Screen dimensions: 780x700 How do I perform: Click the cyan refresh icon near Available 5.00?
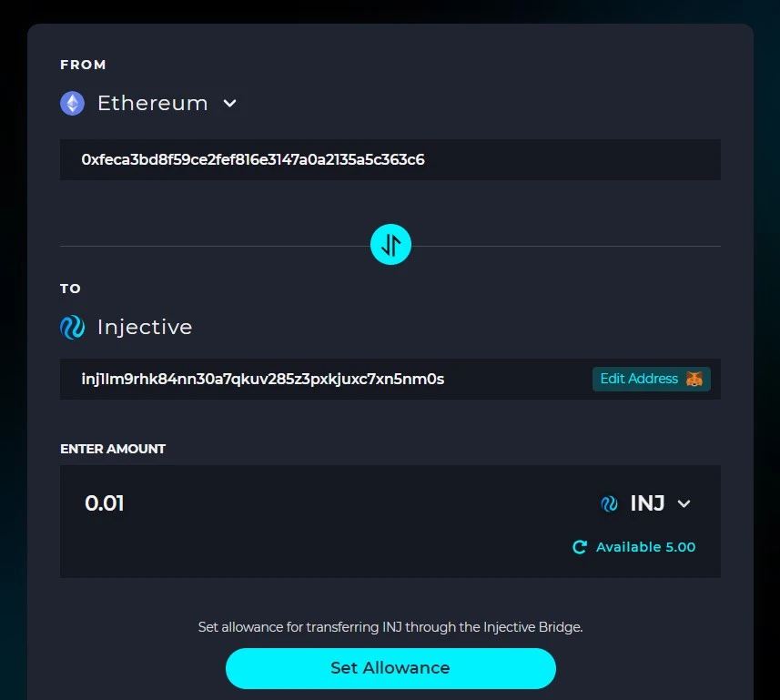pos(580,547)
